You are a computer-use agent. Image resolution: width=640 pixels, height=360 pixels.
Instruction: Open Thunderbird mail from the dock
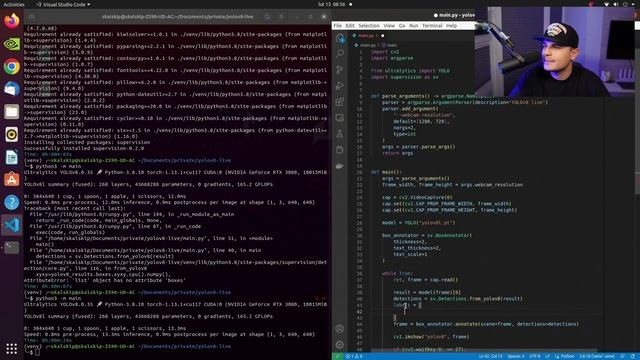11,89
